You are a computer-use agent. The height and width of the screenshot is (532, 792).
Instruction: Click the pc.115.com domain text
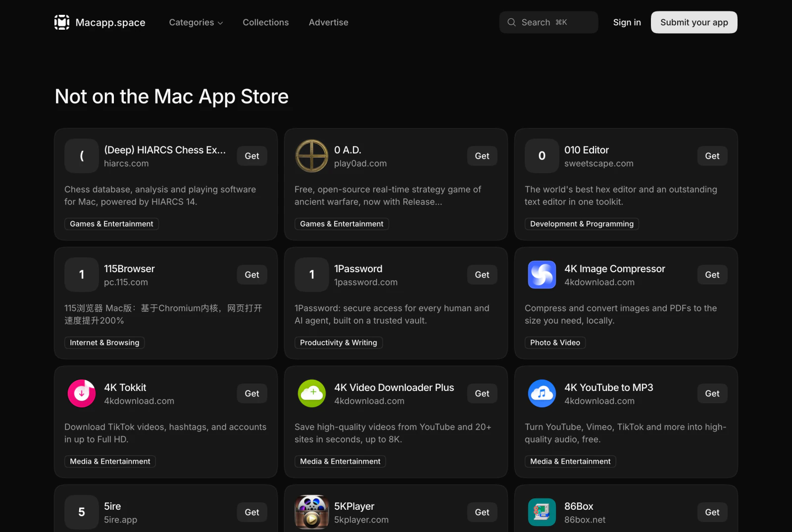coord(126,282)
